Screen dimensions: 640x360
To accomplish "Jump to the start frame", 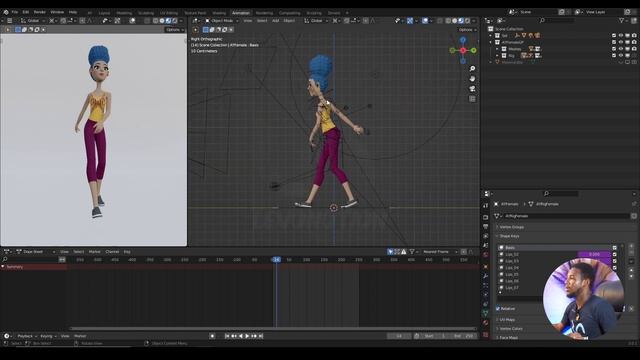I will point(227,336).
